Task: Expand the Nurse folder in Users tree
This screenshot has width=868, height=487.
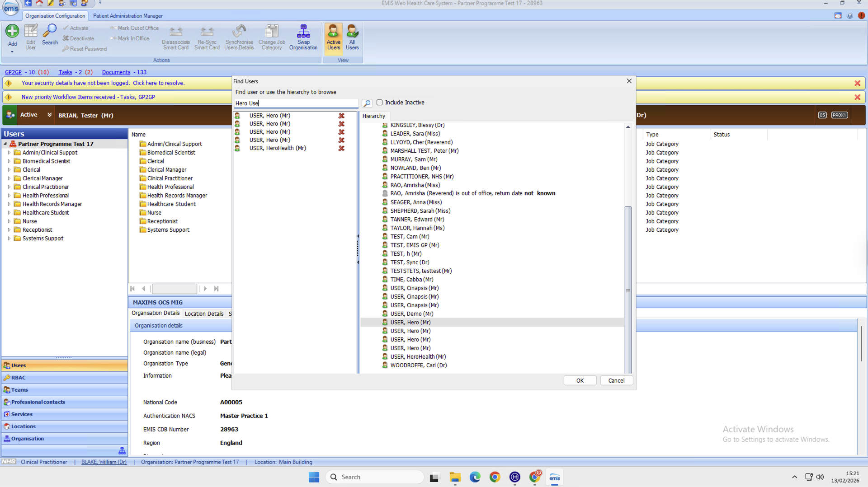Action: pyautogui.click(x=9, y=221)
